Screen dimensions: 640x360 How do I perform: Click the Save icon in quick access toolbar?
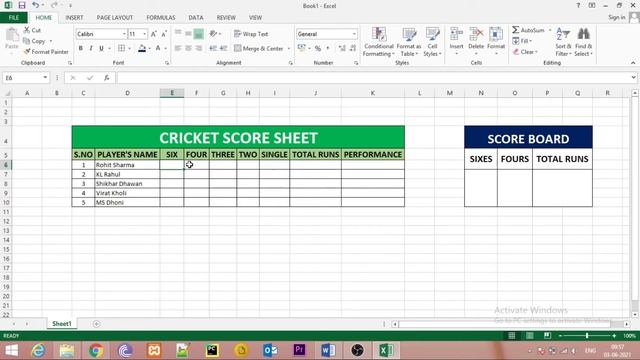point(22,5)
